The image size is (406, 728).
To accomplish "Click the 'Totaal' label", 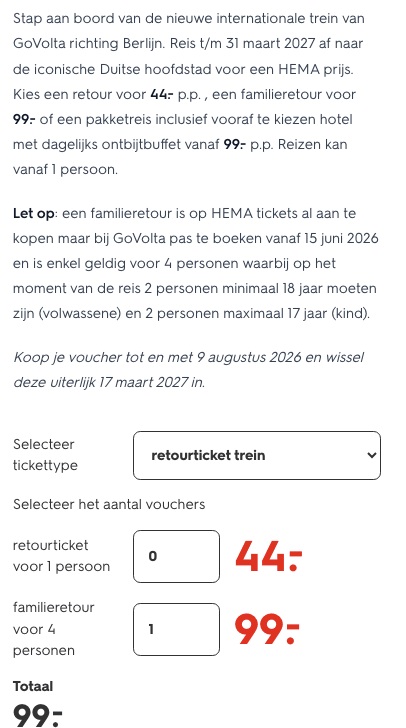I will tap(33, 686).
